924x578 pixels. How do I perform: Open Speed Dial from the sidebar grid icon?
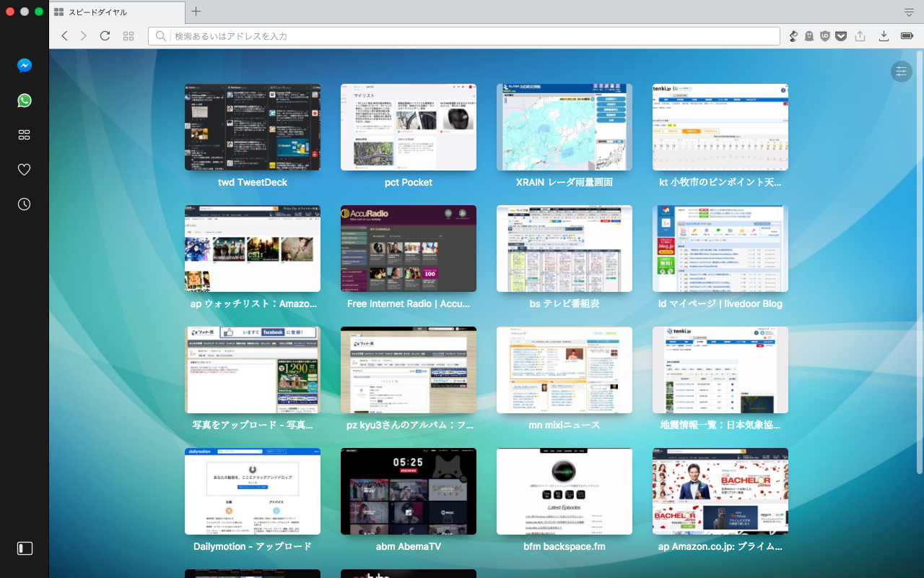coord(25,135)
